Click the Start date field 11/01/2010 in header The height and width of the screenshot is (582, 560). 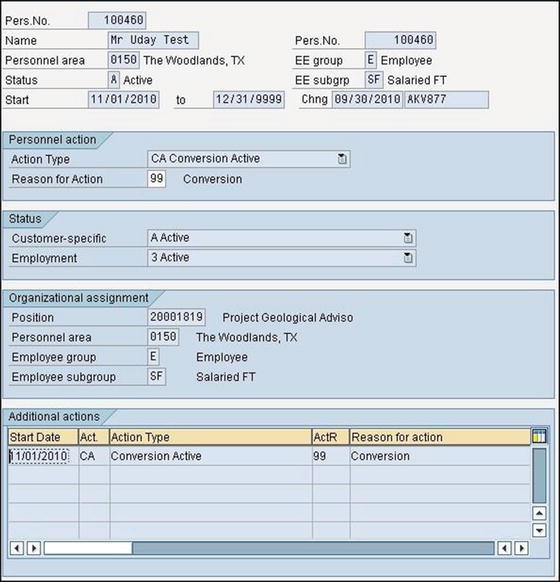click(124, 99)
